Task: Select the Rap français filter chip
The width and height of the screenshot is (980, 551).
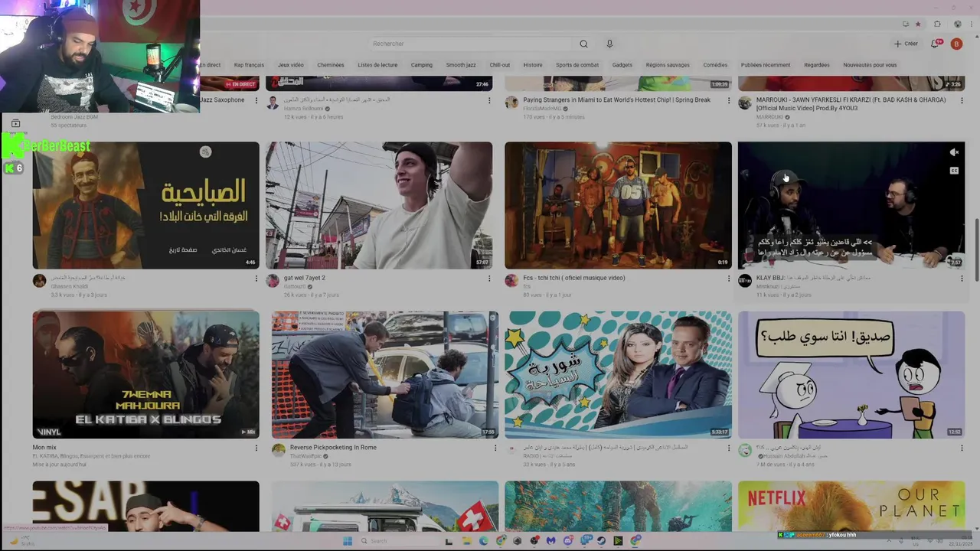Action: pyautogui.click(x=249, y=65)
